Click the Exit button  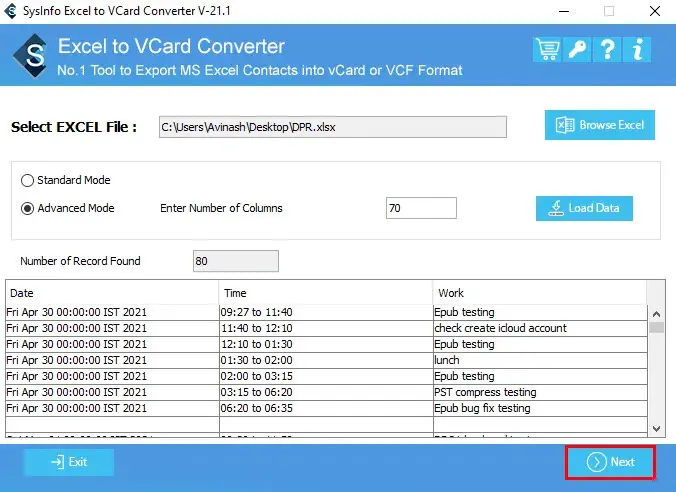pyautogui.click(x=69, y=462)
